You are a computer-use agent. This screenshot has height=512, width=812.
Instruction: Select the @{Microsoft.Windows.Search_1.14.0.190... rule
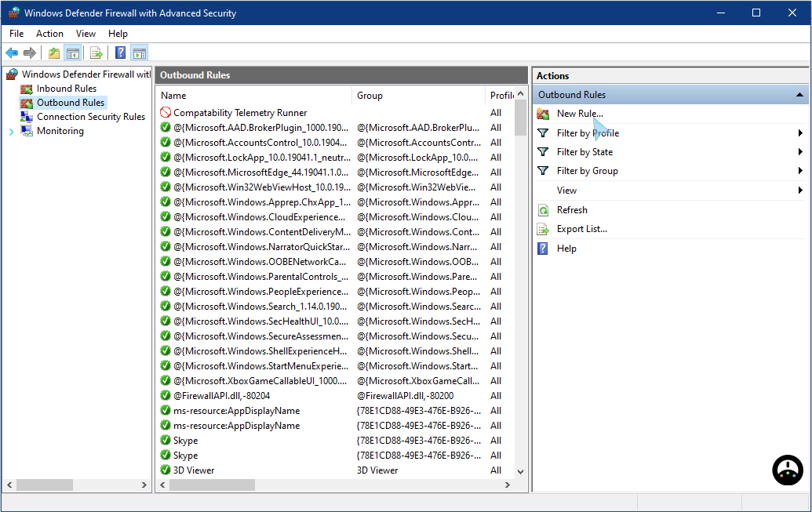pos(260,307)
